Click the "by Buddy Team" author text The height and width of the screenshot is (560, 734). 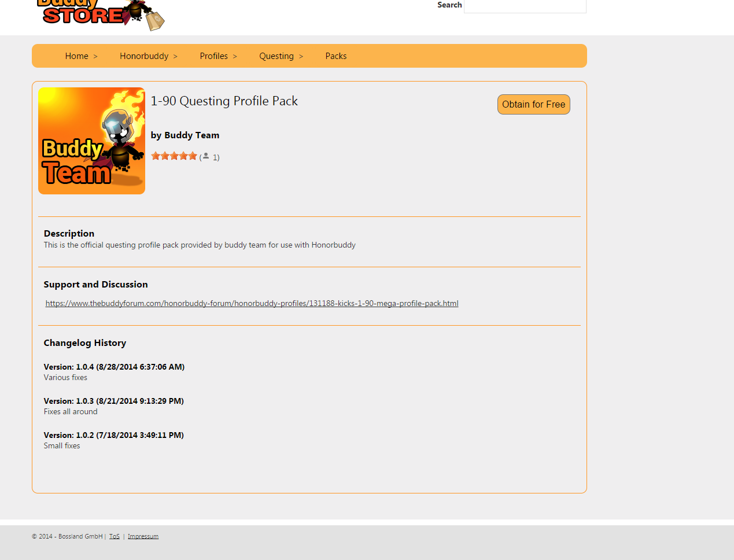tap(185, 135)
